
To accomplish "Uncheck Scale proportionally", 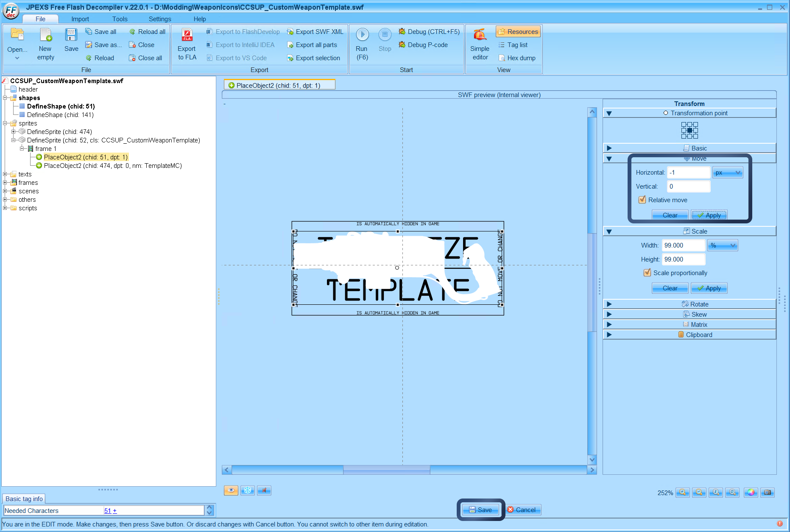I will 648,273.
